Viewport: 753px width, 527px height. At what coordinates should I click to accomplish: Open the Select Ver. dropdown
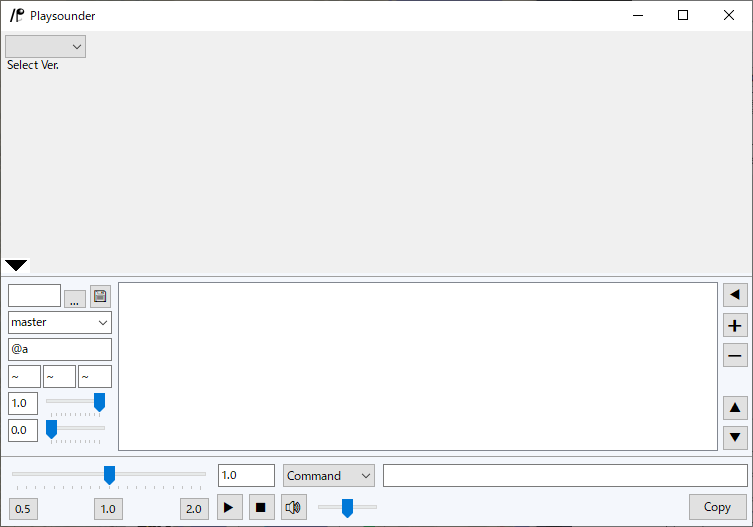coord(46,46)
